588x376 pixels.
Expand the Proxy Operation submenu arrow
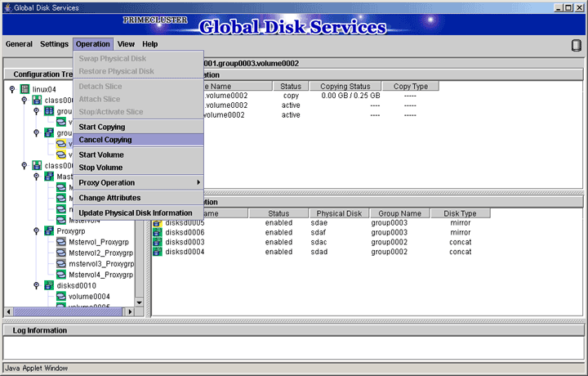(198, 182)
